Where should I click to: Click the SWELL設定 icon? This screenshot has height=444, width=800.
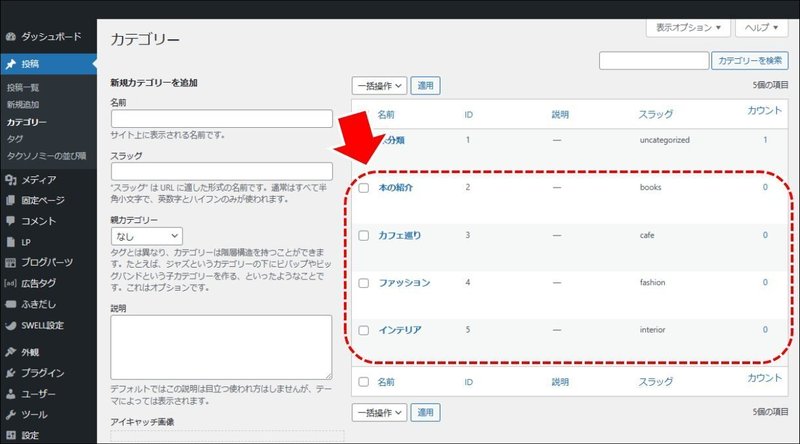click(x=11, y=325)
